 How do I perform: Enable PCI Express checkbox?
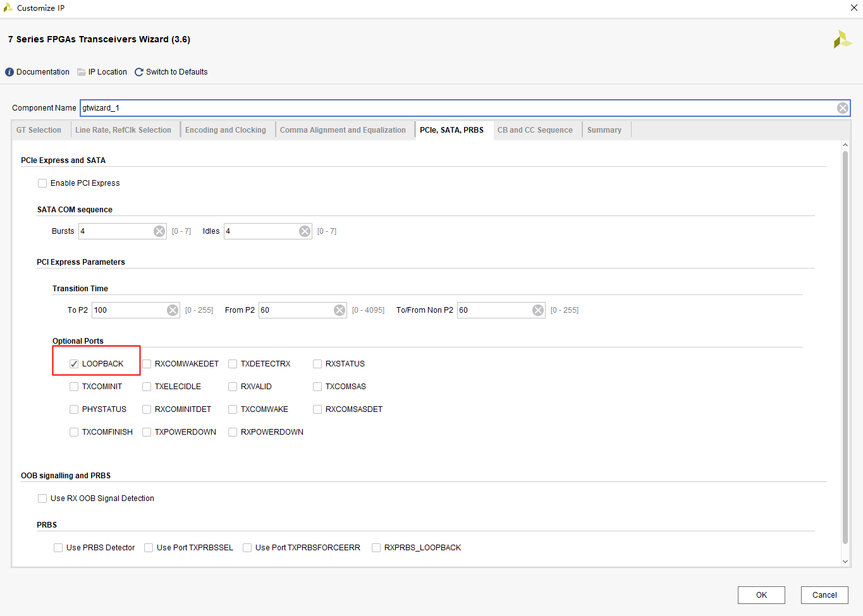point(42,183)
